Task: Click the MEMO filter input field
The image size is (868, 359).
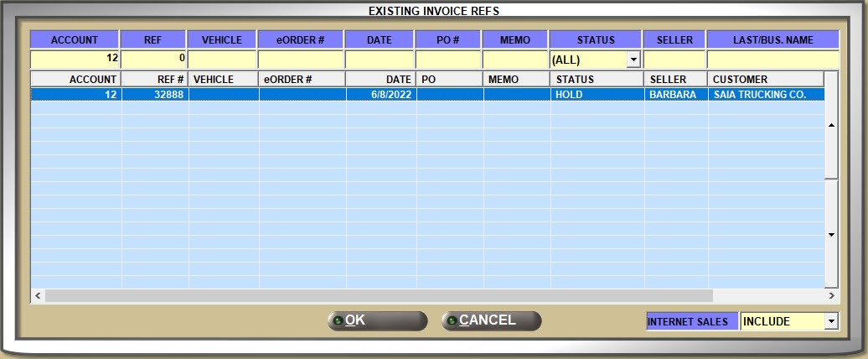Action: 514,60
